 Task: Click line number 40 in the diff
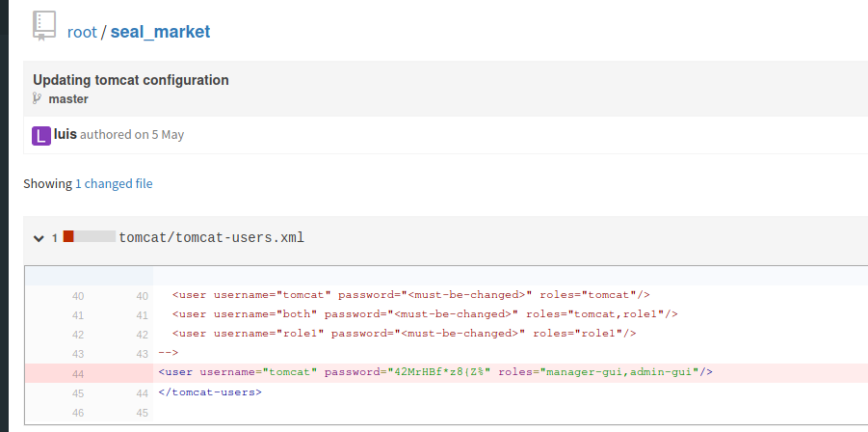[x=78, y=295]
